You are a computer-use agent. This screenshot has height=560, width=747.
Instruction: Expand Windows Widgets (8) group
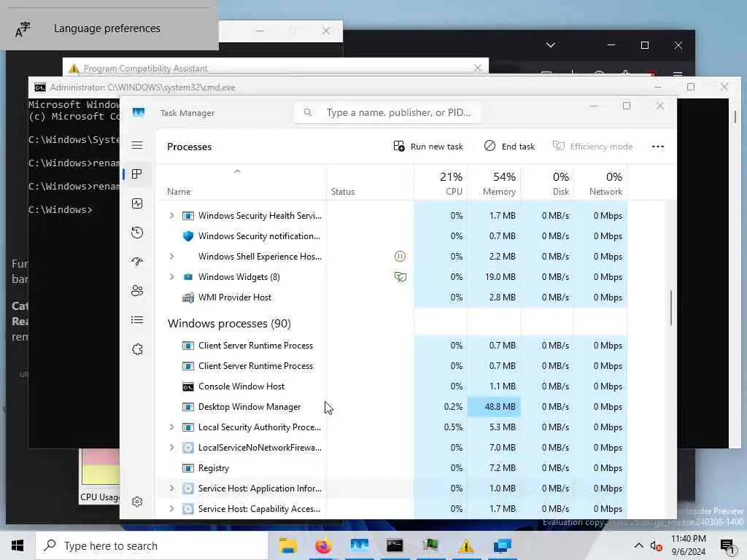pos(171,277)
